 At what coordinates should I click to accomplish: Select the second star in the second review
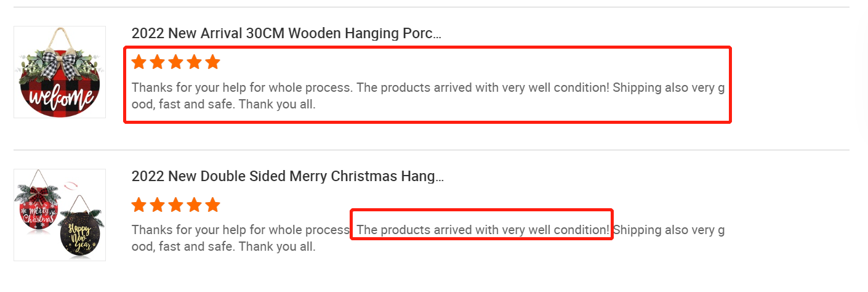pyautogui.click(x=158, y=205)
